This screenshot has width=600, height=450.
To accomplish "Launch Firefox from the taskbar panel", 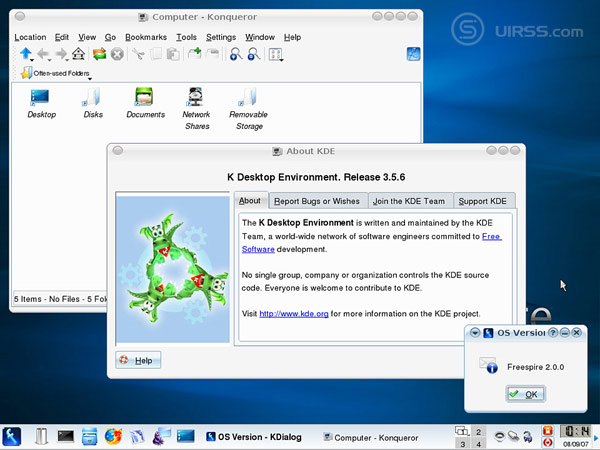I will (x=112, y=436).
